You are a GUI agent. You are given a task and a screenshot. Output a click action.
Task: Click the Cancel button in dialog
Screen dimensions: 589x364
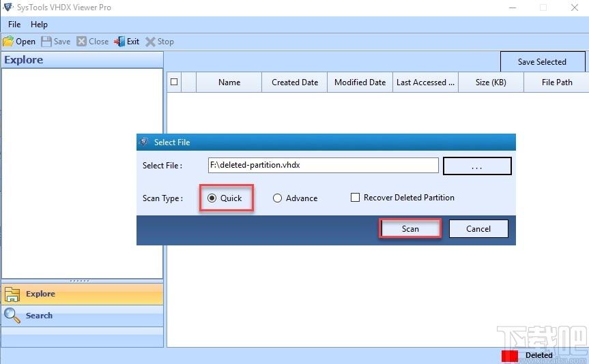pos(478,229)
